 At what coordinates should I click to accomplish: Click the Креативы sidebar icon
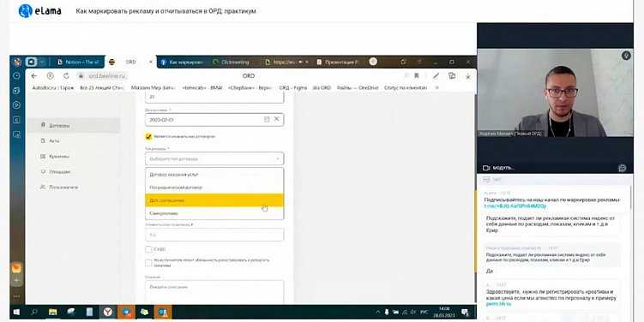click(43, 156)
